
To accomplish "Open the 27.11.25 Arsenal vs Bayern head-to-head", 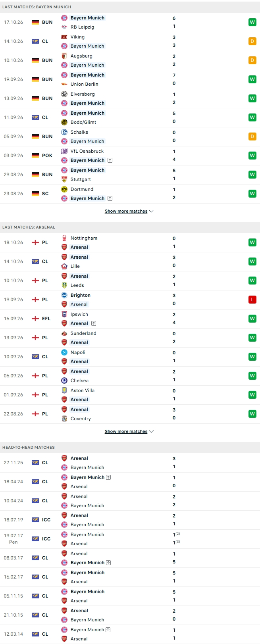I will (x=130, y=463).
